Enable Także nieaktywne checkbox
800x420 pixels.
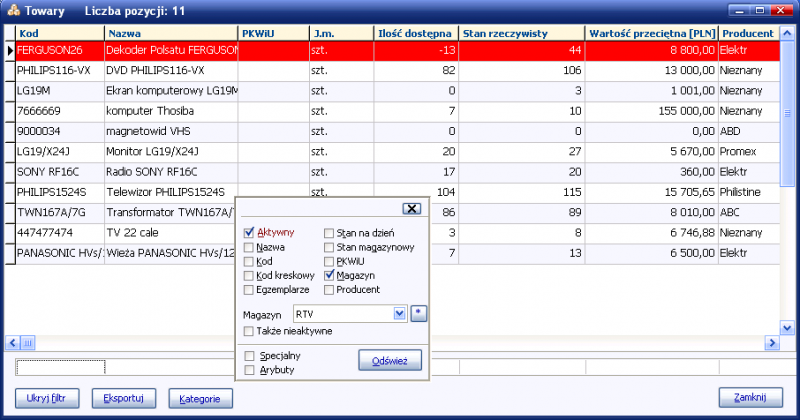point(248,331)
